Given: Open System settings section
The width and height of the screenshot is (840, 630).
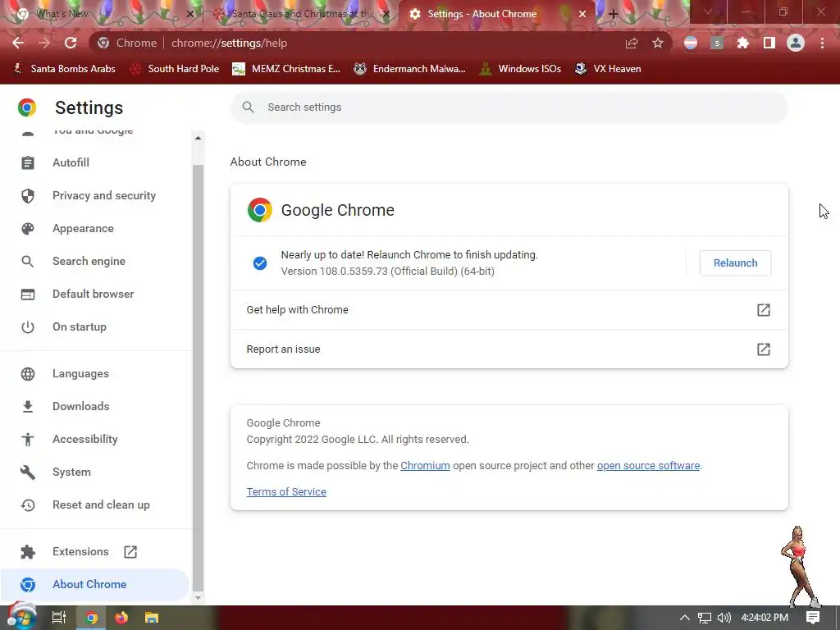Looking at the screenshot, I should point(71,472).
